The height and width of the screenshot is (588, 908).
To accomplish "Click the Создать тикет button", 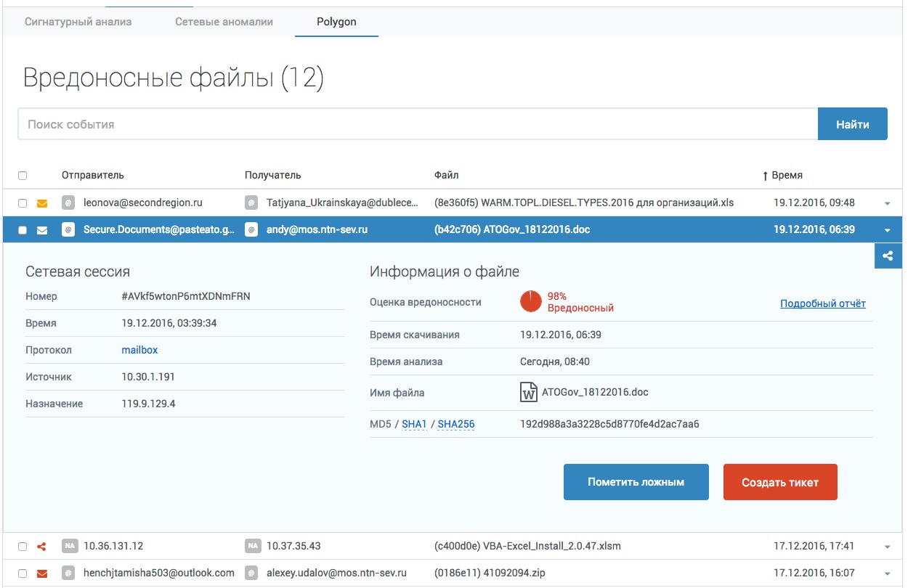I will tap(780, 482).
